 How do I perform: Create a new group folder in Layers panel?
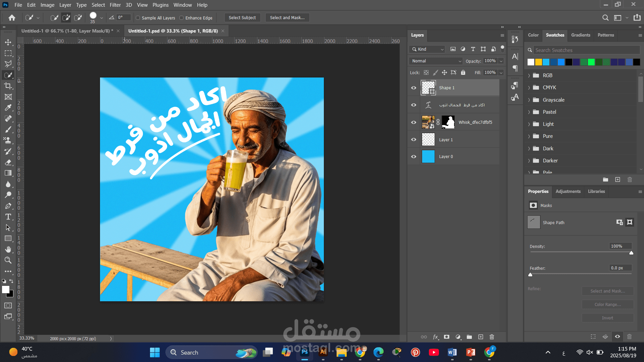click(x=469, y=337)
